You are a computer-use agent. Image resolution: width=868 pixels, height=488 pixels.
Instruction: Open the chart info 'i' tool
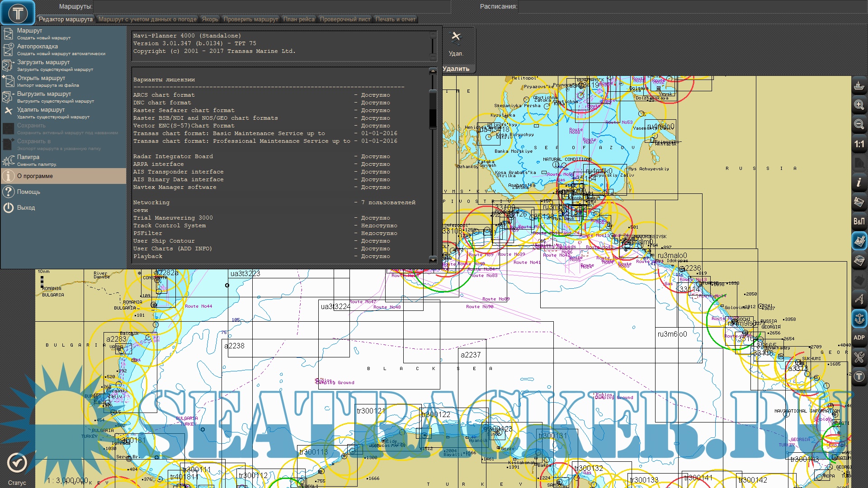[859, 183]
